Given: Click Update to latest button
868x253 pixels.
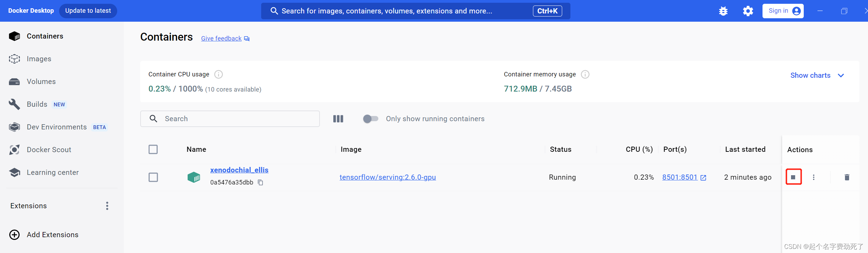Looking at the screenshot, I should click(x=88, y=11).
